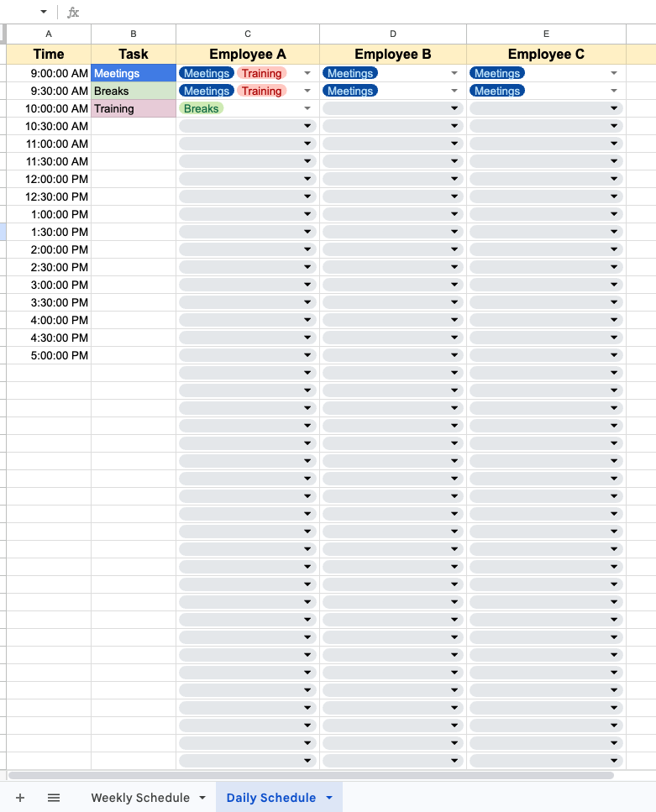Select column A header
Viewport: 656px width, 812px height.
[49, 34]
